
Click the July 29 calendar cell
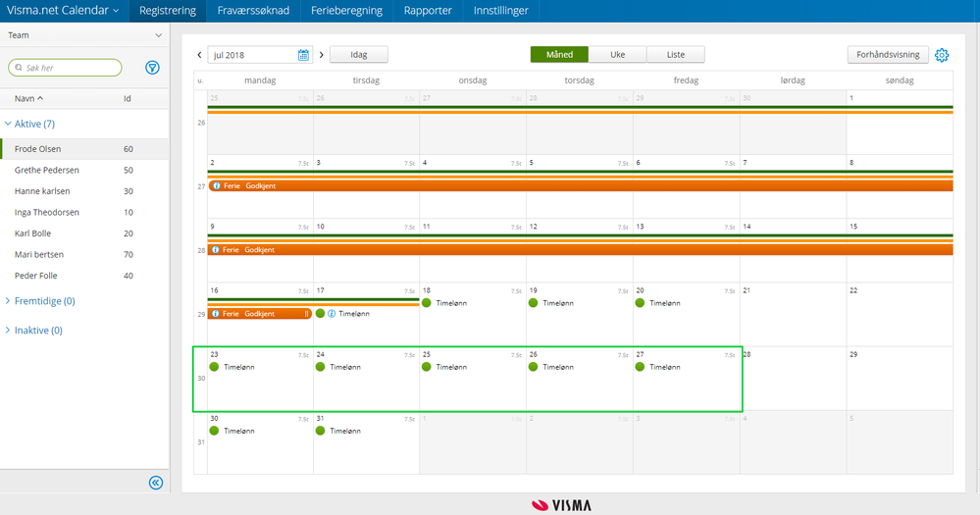pos(900,378)
